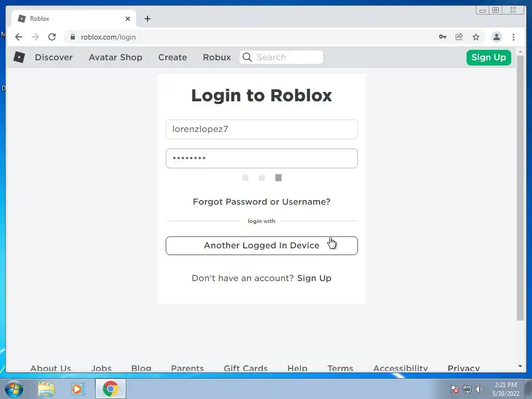Screen dimensions: 532x399
Task: Open the Discover menu item
Action: pos(54,57)
